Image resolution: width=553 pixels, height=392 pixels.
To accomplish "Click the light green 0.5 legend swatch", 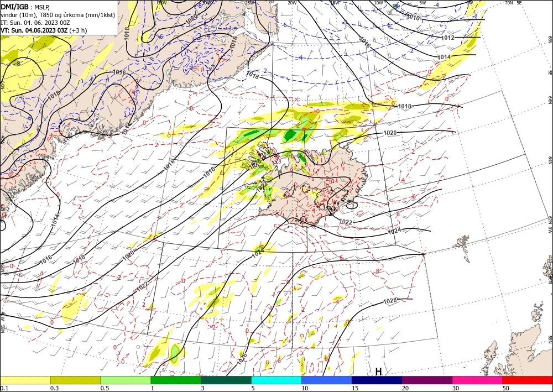I will coord(126,380).
